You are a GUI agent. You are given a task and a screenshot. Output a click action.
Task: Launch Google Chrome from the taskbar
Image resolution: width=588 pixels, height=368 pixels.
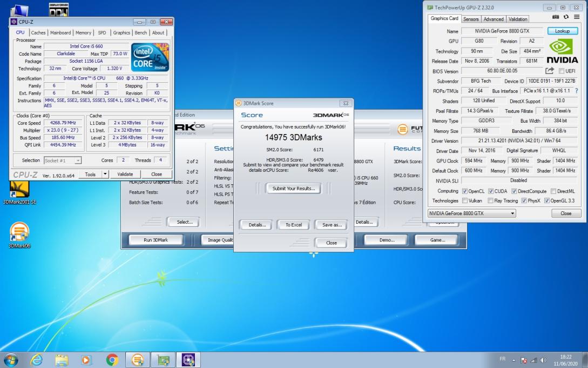tap(112, 360)
